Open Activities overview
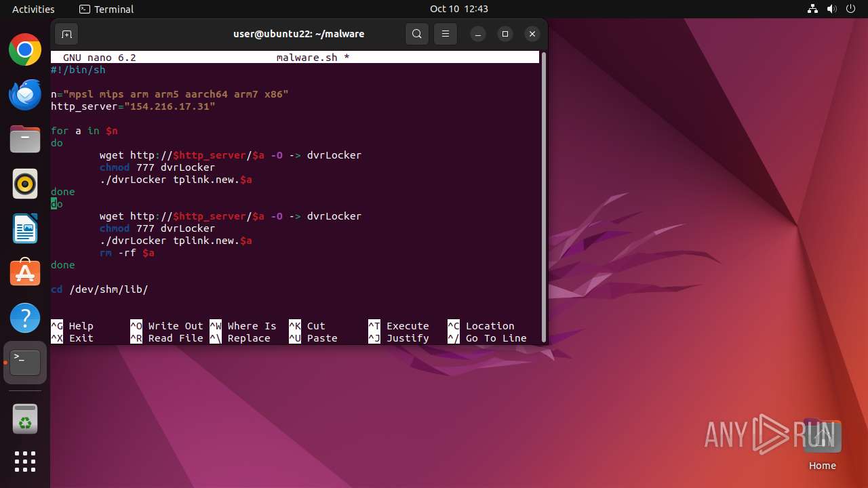 (33, 9)
